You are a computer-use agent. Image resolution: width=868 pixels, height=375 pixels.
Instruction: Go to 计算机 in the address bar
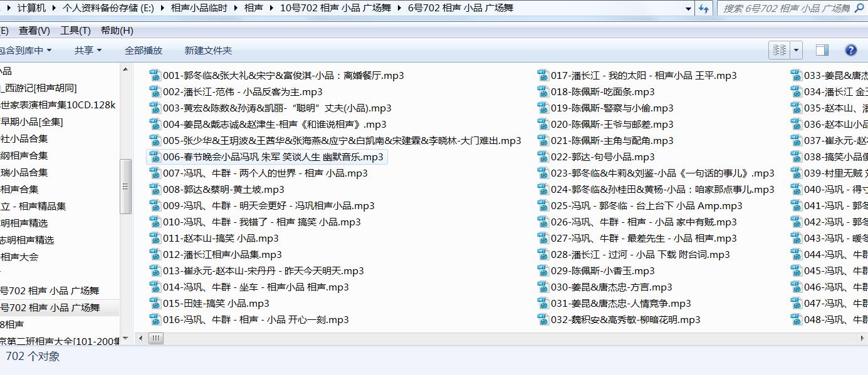pos(32,8)
